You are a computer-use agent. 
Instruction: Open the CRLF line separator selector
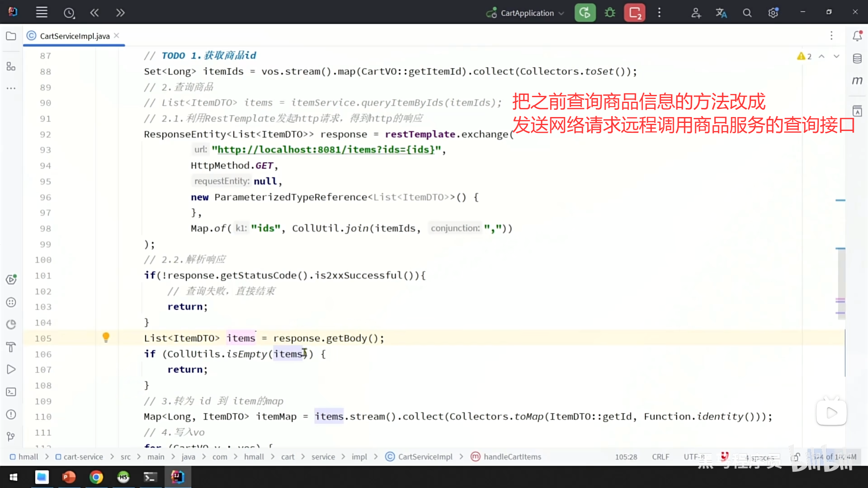pos(660,457)
